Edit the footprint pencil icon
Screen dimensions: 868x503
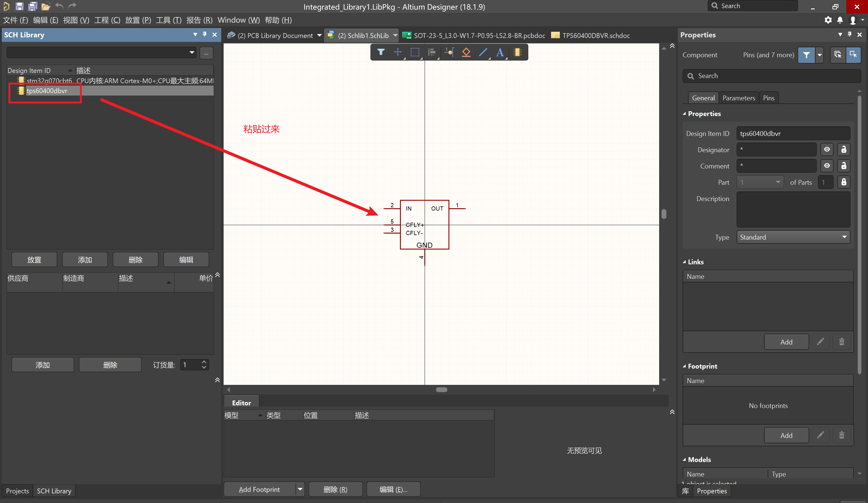pos(820,435)
